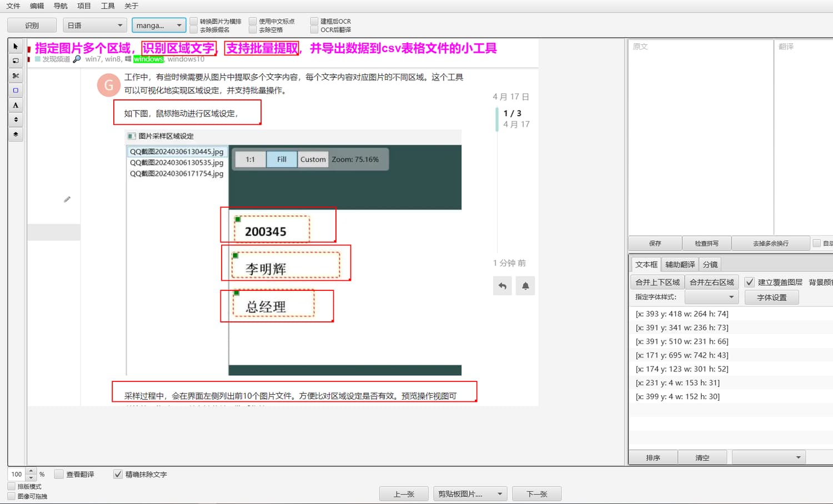The width and height of the screenshot is (833, 504).
Task: Click the screen region tool below pointer
Action: [x=16, y=61]
